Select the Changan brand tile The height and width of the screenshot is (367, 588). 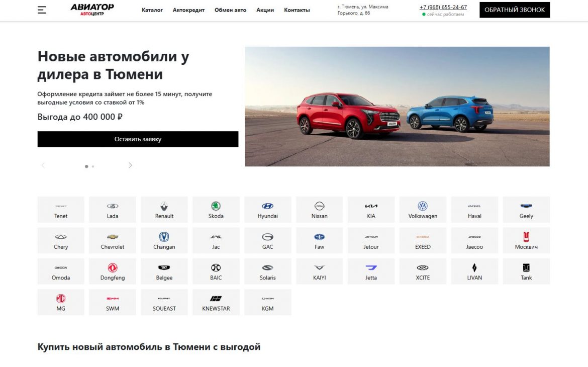point(164,240)
